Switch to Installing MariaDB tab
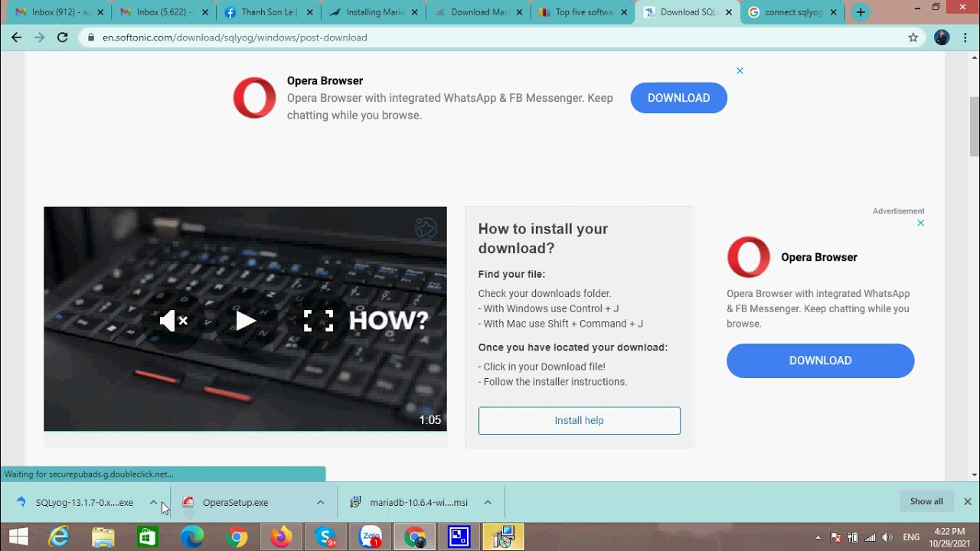The height and width of the screenshot is (551, 980). [x=371, y=12]
